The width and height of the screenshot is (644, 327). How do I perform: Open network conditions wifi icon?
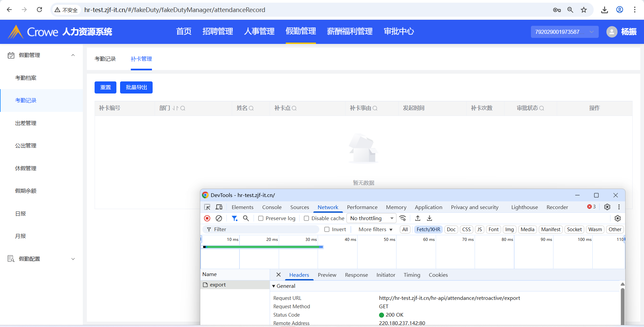click(403, 218)
